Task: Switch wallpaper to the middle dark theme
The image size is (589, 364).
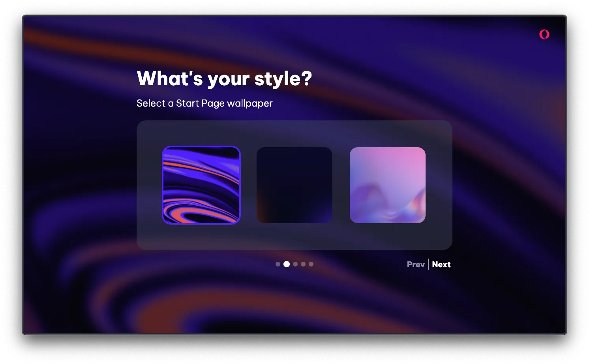Action: (294, 185)
